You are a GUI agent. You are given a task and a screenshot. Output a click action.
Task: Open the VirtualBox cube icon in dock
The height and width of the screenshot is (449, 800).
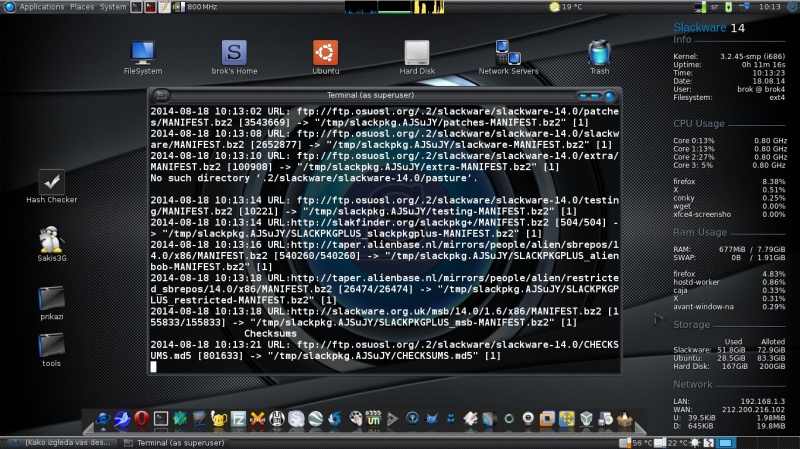[x=586, y=419]
